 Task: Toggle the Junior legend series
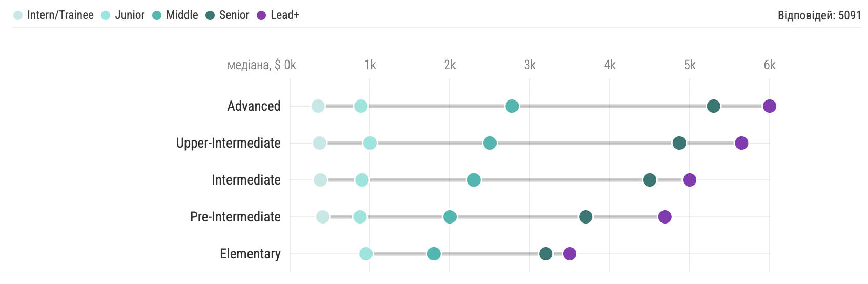(x=123, y=15)
